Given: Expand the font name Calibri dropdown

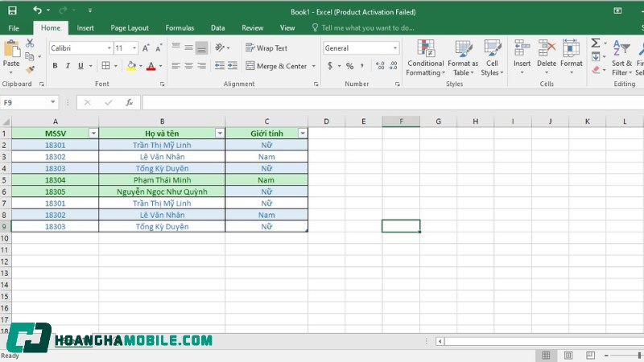Looking at the screenshot, I should coord(109,48).
